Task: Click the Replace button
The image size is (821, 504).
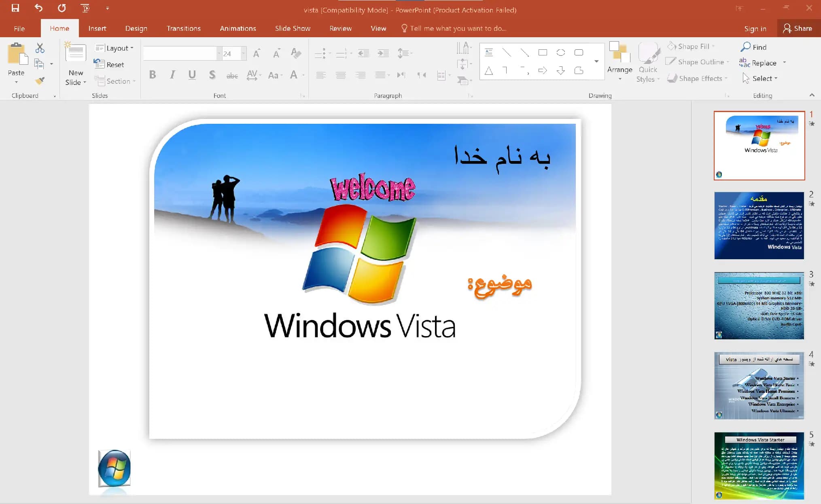Action: (x=758, y=63)
